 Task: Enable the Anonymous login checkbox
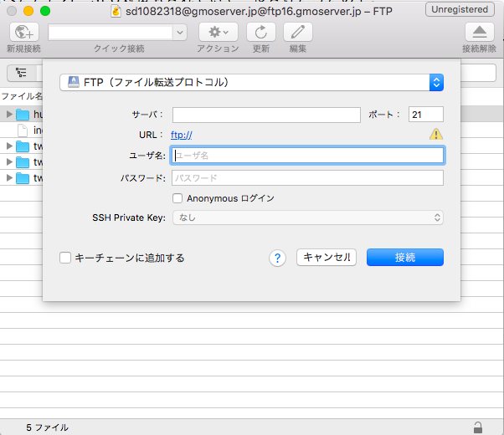pos(177,198)
